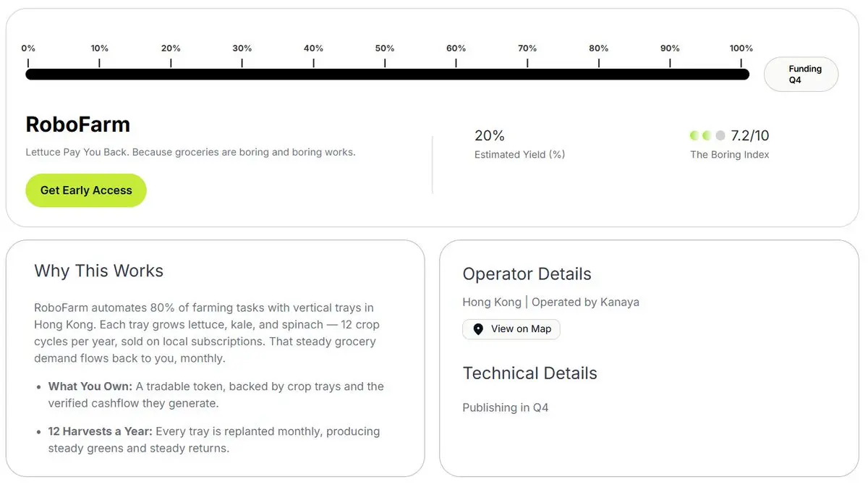Click the grey Boring Index dot

click(720, 135)
